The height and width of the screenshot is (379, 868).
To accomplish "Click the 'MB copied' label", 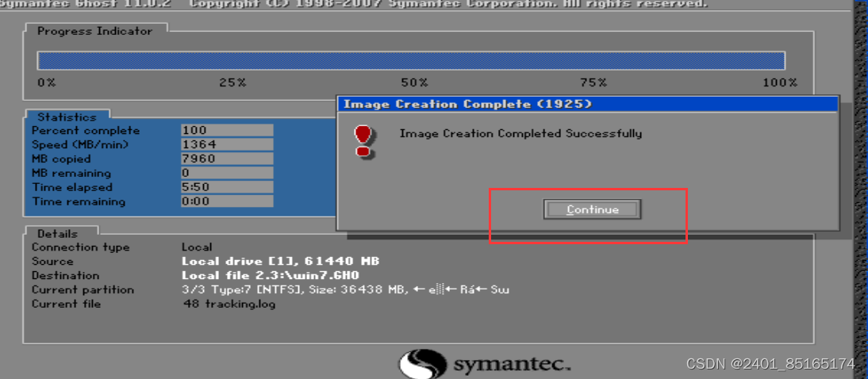I will [x=61, y=159].
